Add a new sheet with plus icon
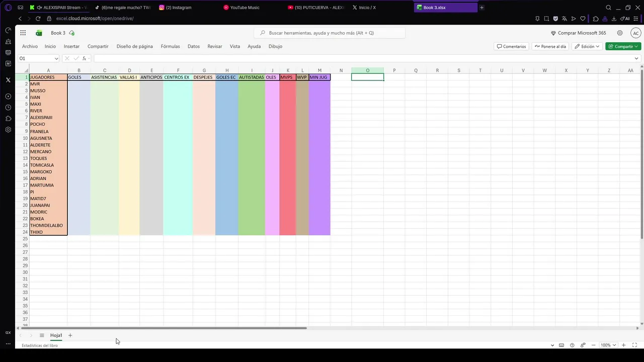Image resolution: width=644 pixels, height=362 pixels. click(x=70, y=335)
